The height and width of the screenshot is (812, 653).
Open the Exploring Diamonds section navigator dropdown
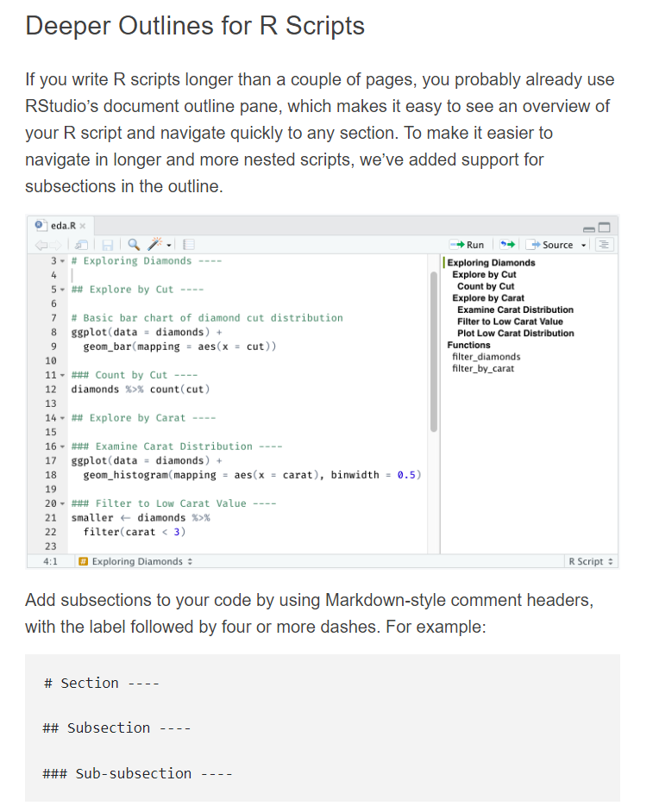pyautogui.click(x=142, y=561)
